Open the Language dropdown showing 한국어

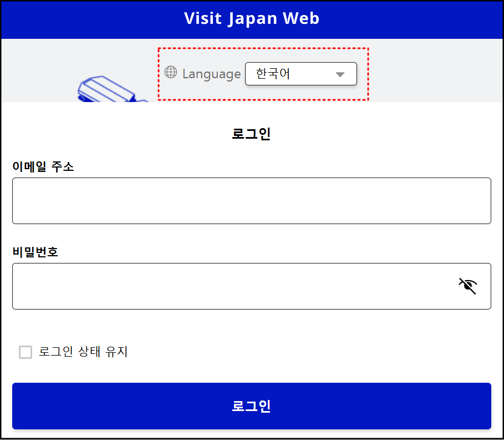[x=301, y=74]
